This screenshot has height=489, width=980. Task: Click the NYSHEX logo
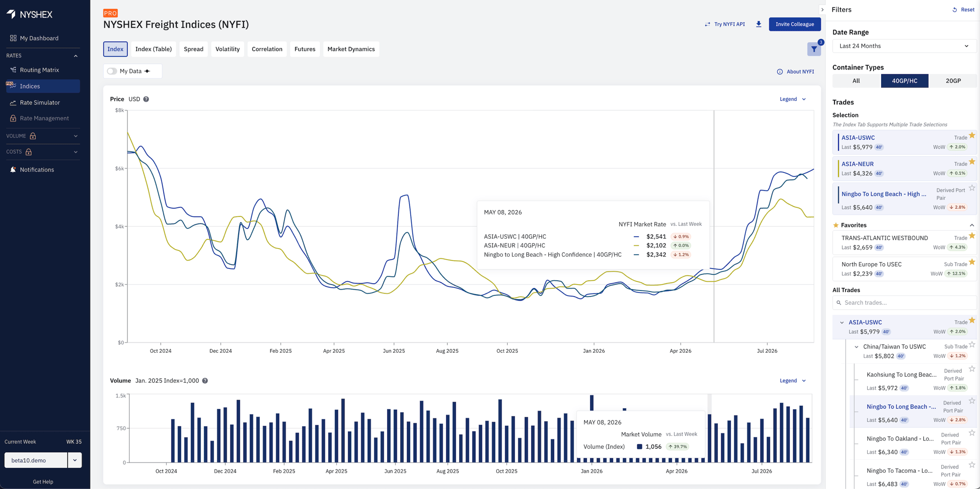29,14
